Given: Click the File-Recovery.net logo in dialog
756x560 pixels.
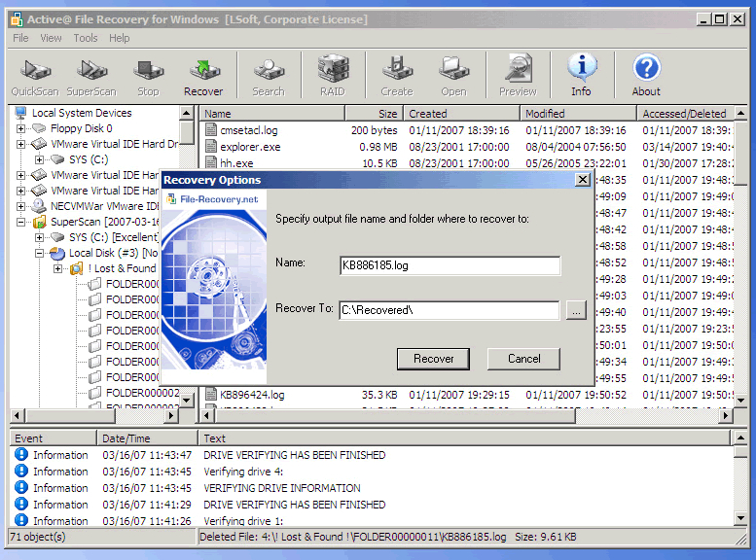Looking at the screenshot, I should pos(213,199).
